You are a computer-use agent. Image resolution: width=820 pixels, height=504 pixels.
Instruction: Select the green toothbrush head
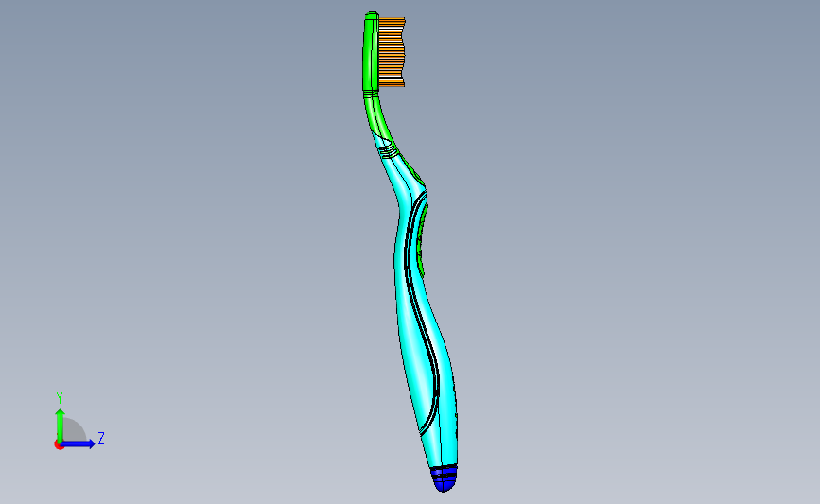(x=370, y=52)
